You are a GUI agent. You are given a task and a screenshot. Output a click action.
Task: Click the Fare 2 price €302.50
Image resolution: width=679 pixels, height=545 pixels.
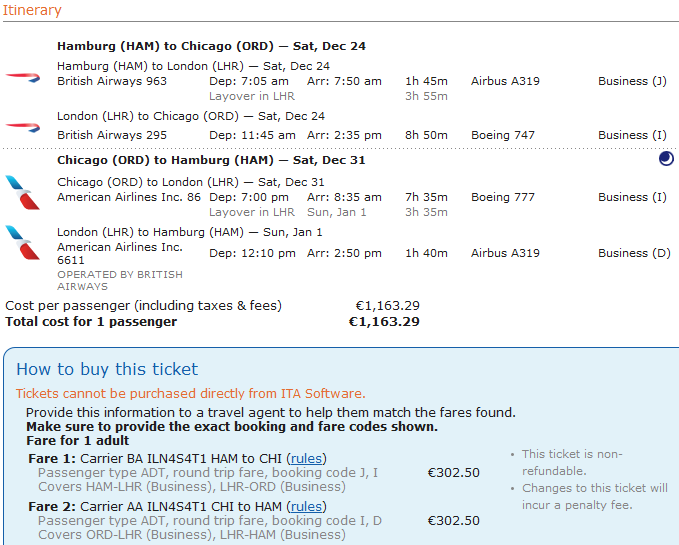pos(453,521)
